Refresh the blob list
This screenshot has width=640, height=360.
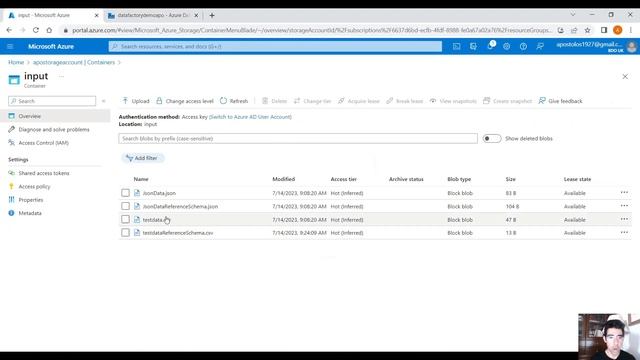[234, 101]
